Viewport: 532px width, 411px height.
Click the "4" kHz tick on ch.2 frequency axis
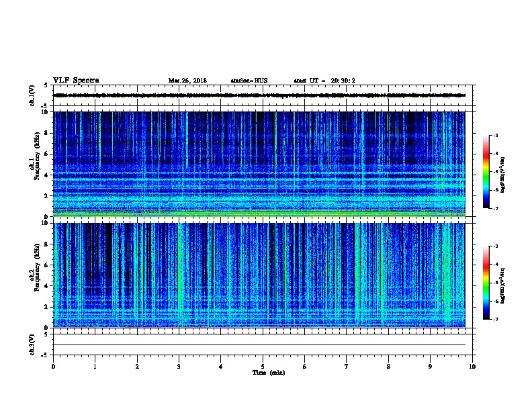47,286
